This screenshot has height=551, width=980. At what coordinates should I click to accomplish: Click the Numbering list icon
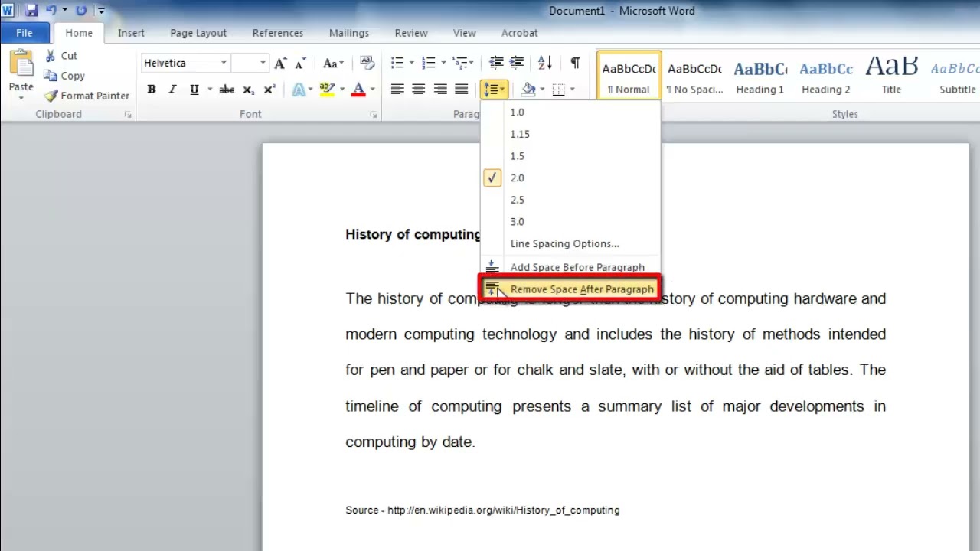(428, 63)
